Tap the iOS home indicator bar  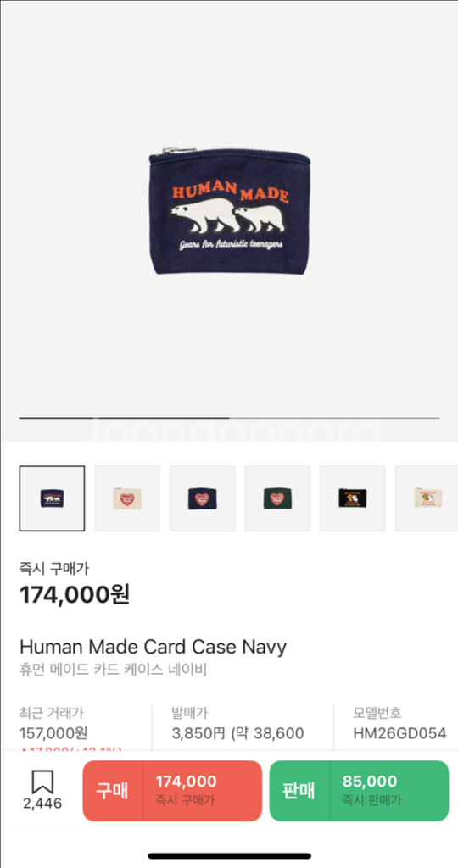click(229, 856)
